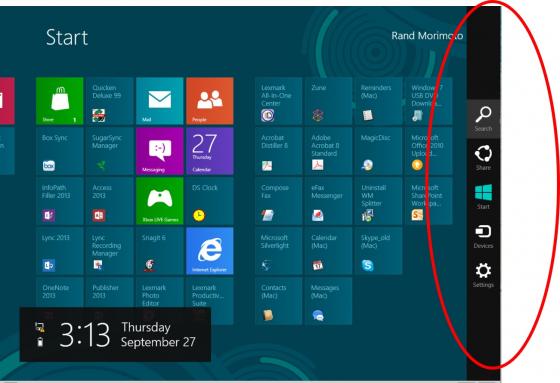
Task: Launch the Messaging tile
Action: pos(160,151)
